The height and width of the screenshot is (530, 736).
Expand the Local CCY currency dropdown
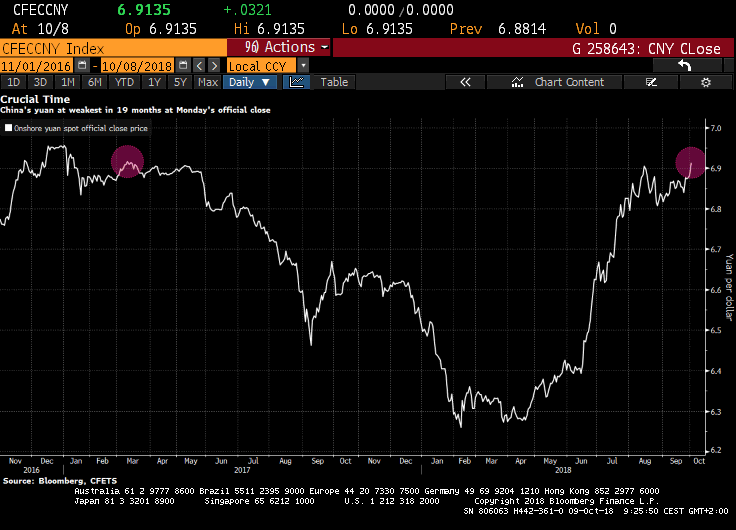pyautogui.click(x=303, y=66)
